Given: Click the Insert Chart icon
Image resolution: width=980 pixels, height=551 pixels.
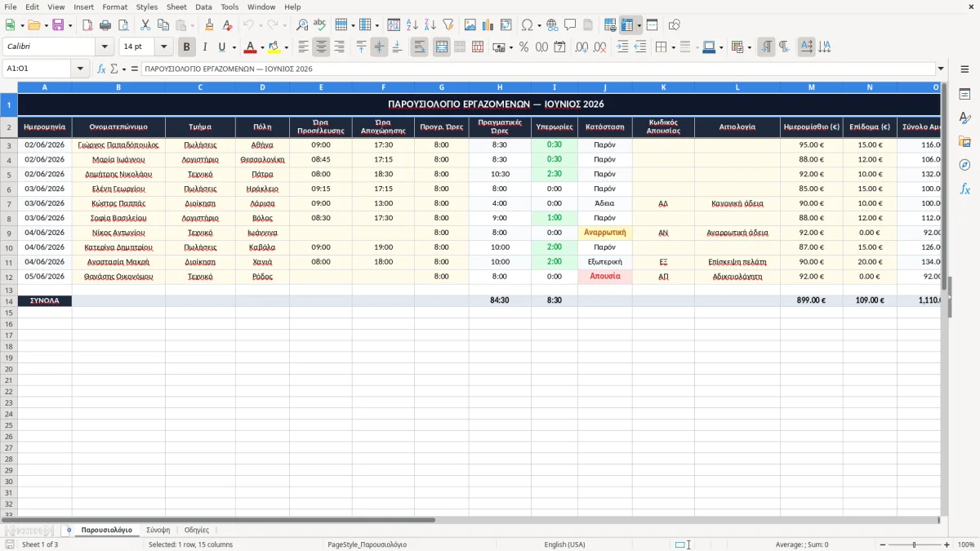Looking at the screenshot, I should pos(488,25).
